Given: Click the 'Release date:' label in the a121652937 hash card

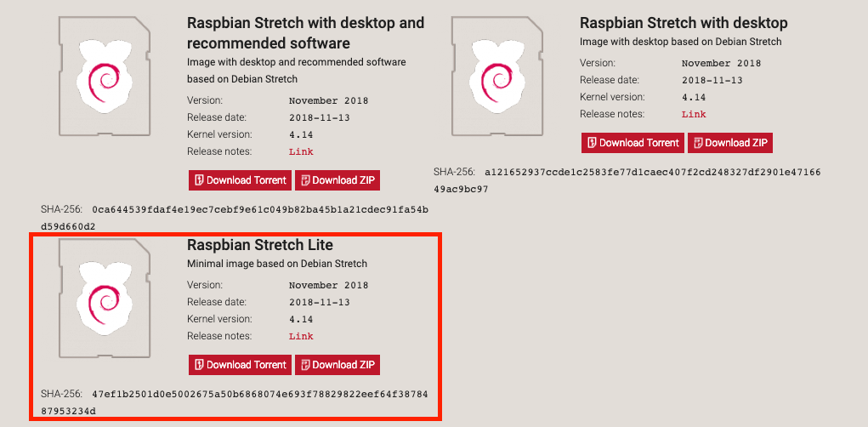Looking at the screenshot, I should pos(610,80).
